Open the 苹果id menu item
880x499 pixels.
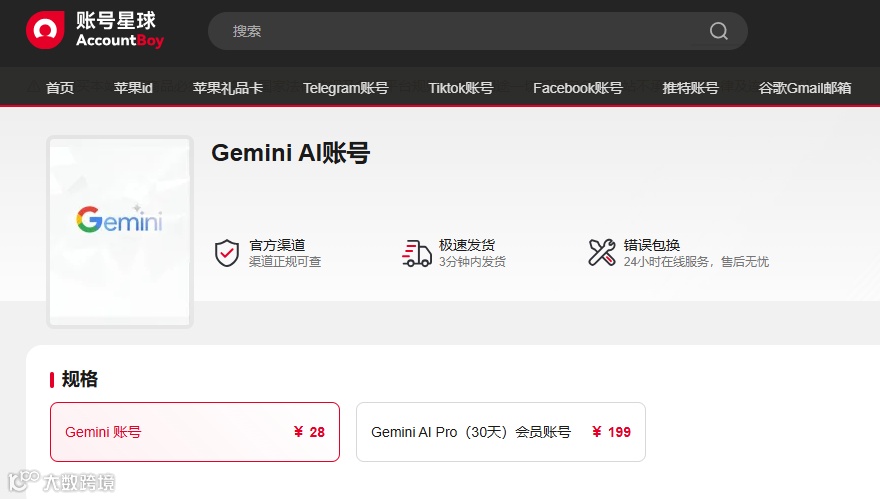tap(133, 88)
